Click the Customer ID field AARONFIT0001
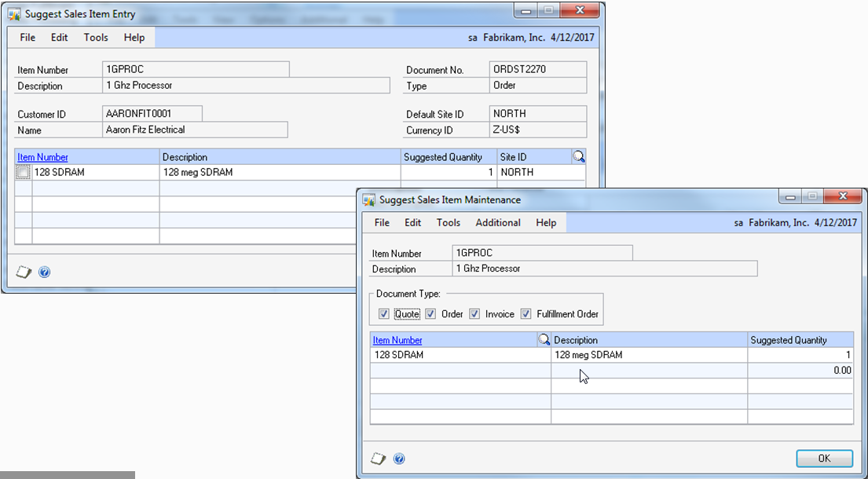 (152, 113)
